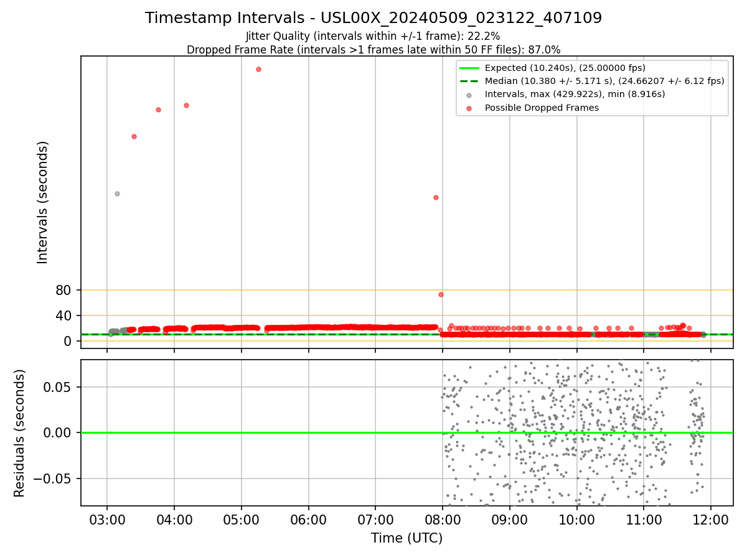Click the 'Possible Dropped Frames' legend entry
The width and height of the screenshot is (747, 560).
point(542,108)
